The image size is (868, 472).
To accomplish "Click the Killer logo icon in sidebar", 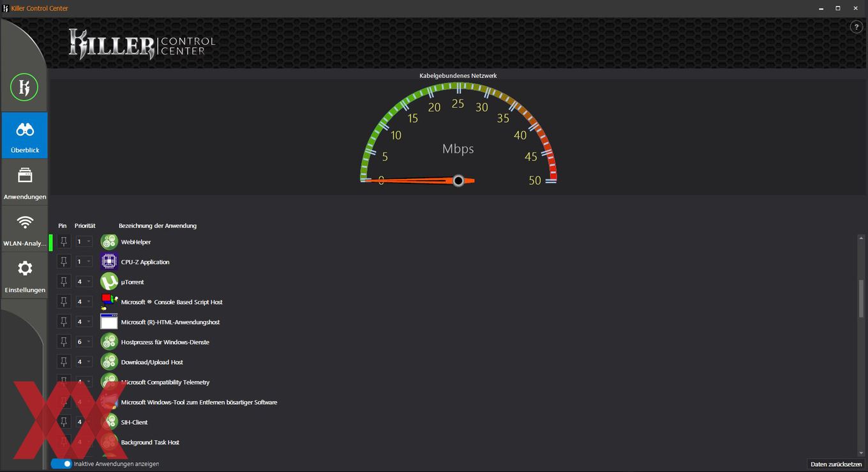I will [24, 88].
